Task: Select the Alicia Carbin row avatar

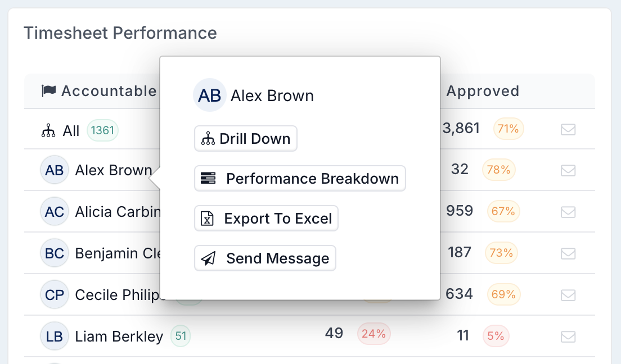Action: pos(54,212)
